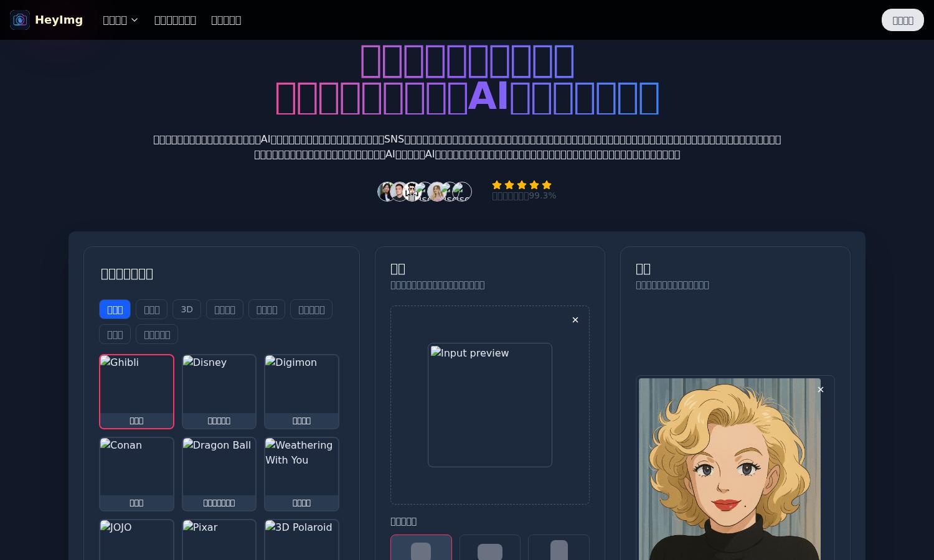Click the light pill button in header
This screenshot has width=934, height=560.
[x=902, y=20]
